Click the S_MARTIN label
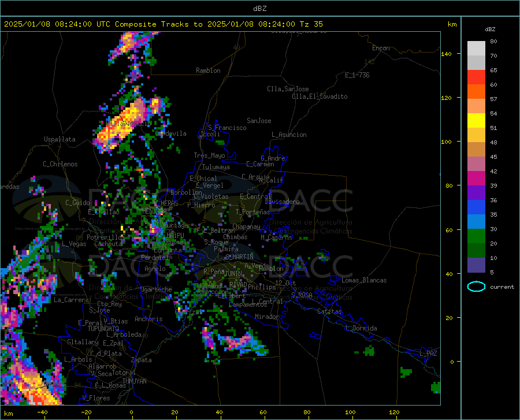Image resolution: width=520 pixels, height=420 pixels. click(239, 257)
